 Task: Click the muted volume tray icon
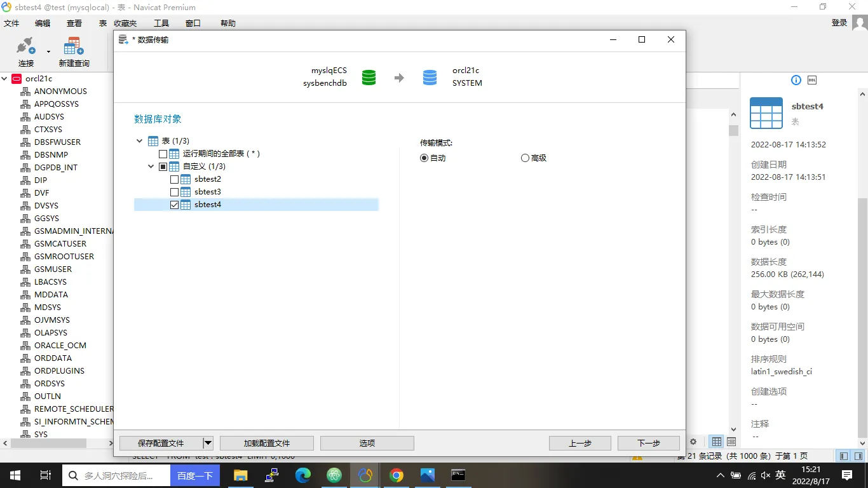point(765,475)
